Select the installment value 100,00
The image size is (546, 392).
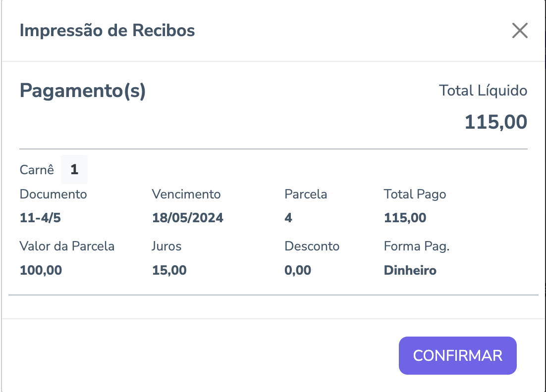(x=41, y=270)
